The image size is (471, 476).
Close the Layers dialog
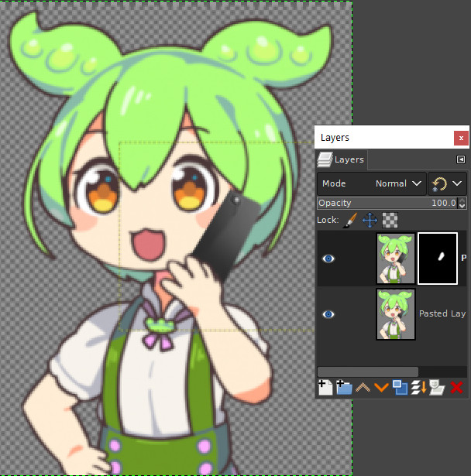coord(461,138)
